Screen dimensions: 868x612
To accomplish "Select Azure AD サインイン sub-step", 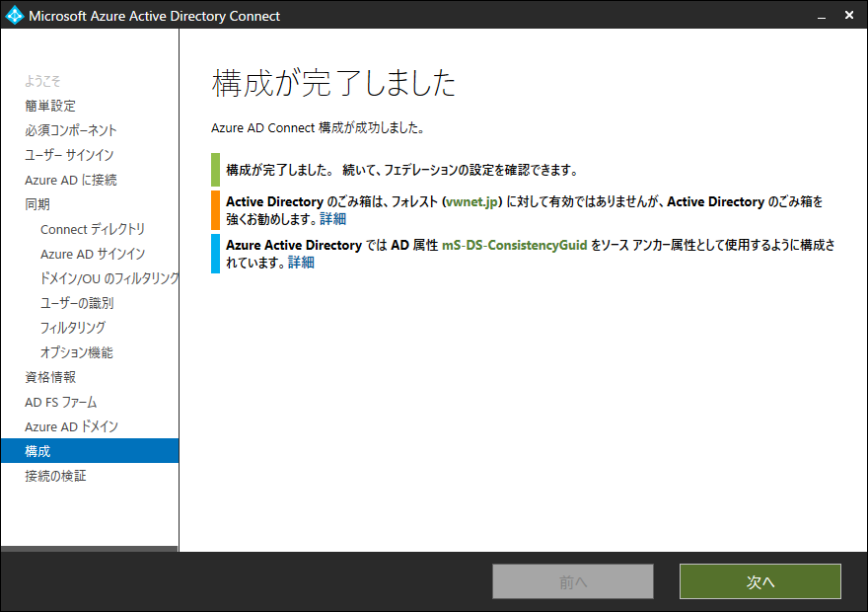I will click(93, 255).
